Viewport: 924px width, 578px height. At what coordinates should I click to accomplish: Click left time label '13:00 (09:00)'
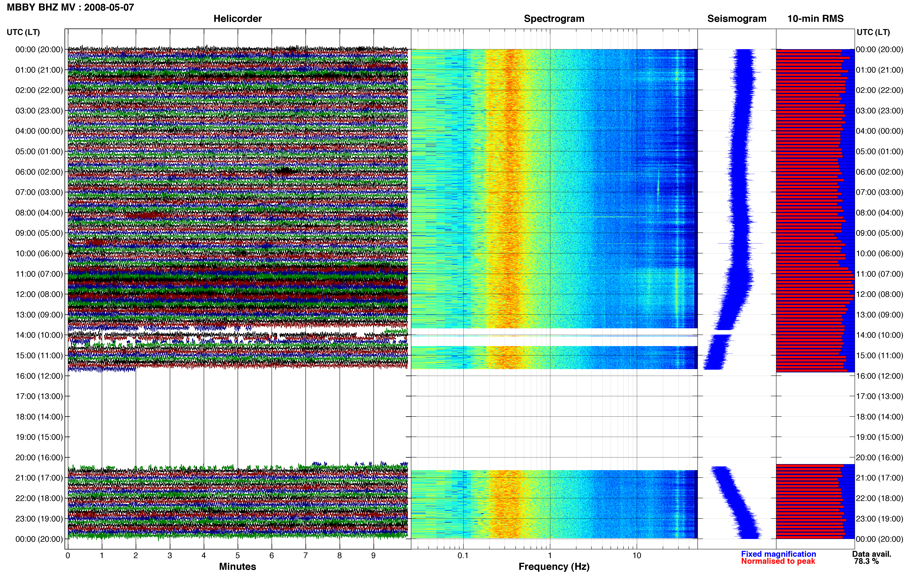pyautogui.click(x=39, y=315)
